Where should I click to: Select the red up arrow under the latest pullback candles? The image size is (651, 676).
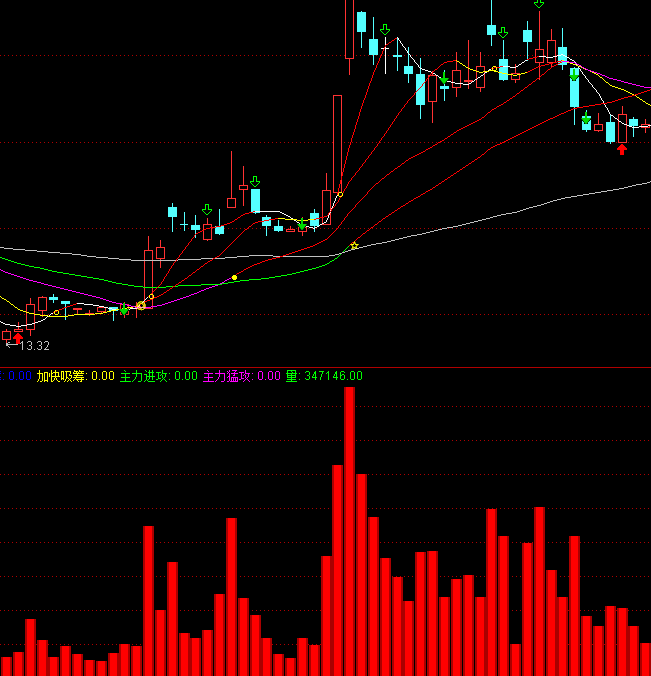pos(622,149)
